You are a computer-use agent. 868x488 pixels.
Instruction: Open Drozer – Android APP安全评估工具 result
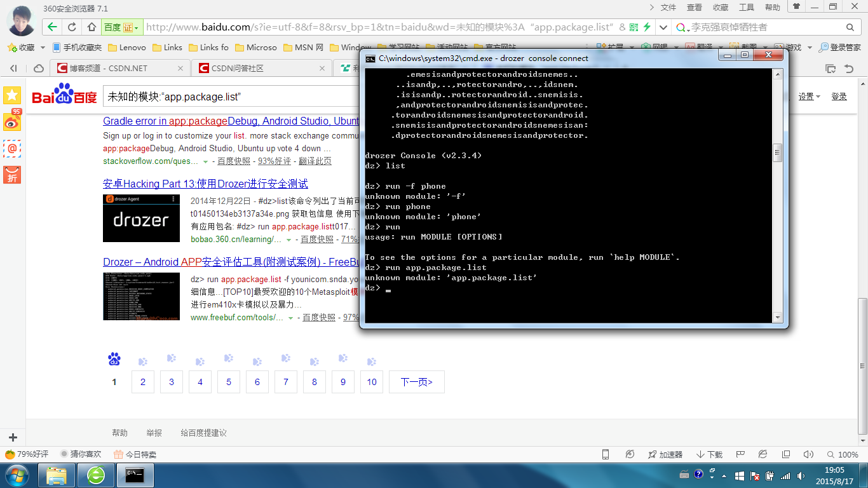(231, 262)
